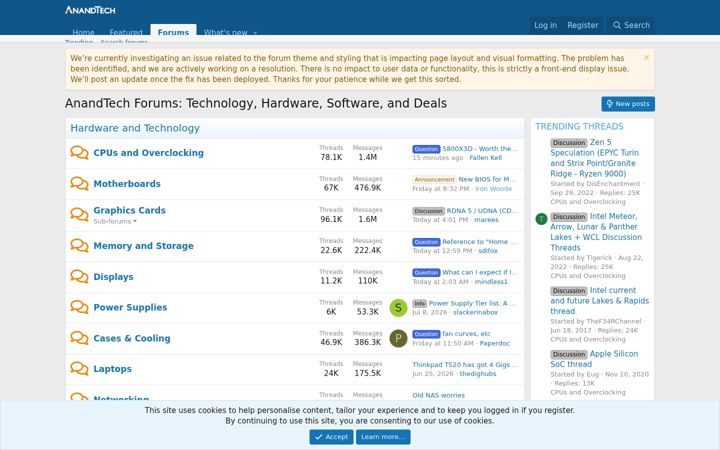Viewport: 720px width, 450px height.
Task: Open the TRENDING THREADS heading link
Action: [x=579, y=126]
